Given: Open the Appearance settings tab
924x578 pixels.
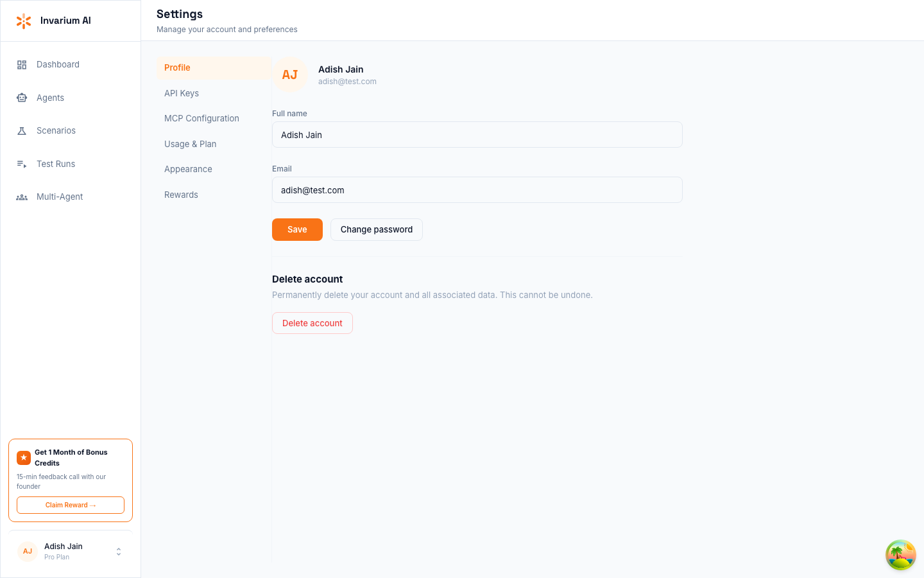Looking at the screenshot, I should point(188,169).
